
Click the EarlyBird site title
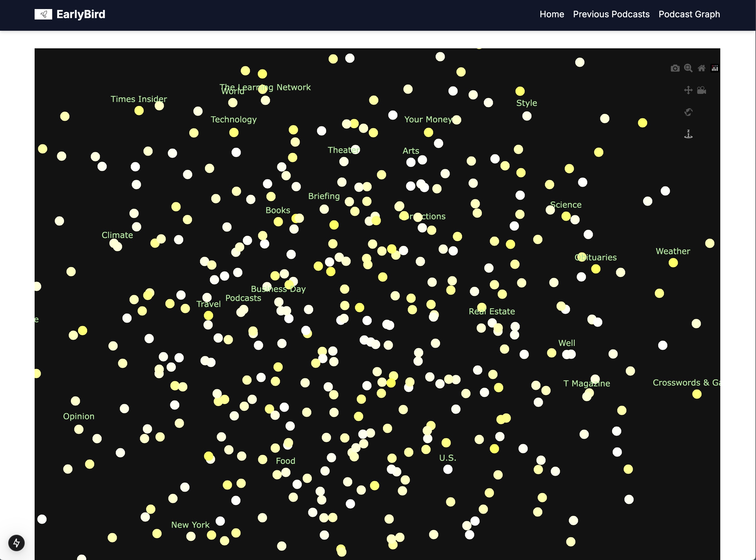81,14
